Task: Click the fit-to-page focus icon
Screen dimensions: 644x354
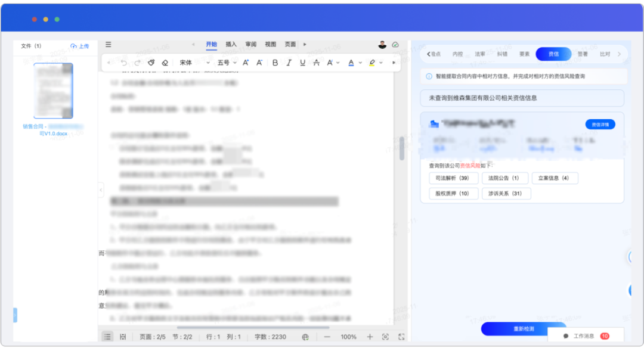Action: click(x=385, y=337)
